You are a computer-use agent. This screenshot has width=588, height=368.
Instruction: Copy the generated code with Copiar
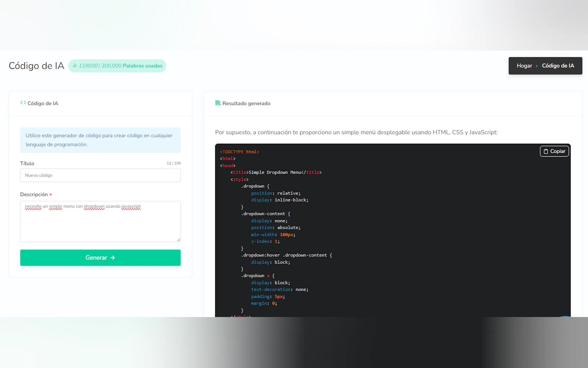coord(554,151)
